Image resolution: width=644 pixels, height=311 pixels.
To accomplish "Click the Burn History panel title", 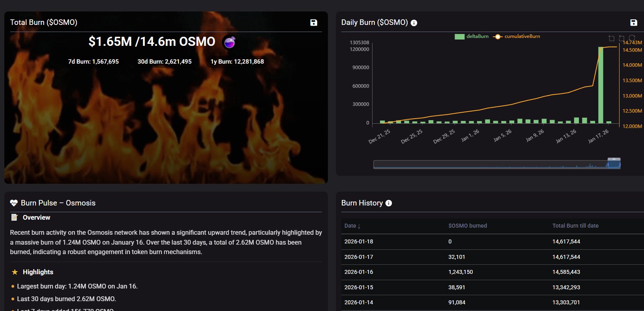I will click(x=362, y=203).
